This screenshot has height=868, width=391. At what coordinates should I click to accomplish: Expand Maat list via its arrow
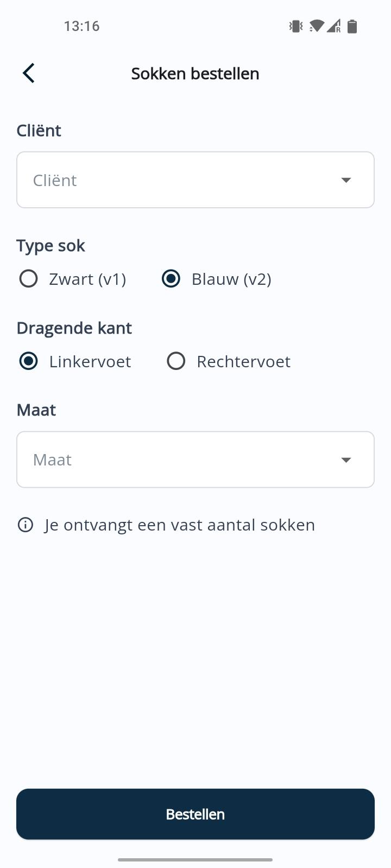[x=346, y=460]
